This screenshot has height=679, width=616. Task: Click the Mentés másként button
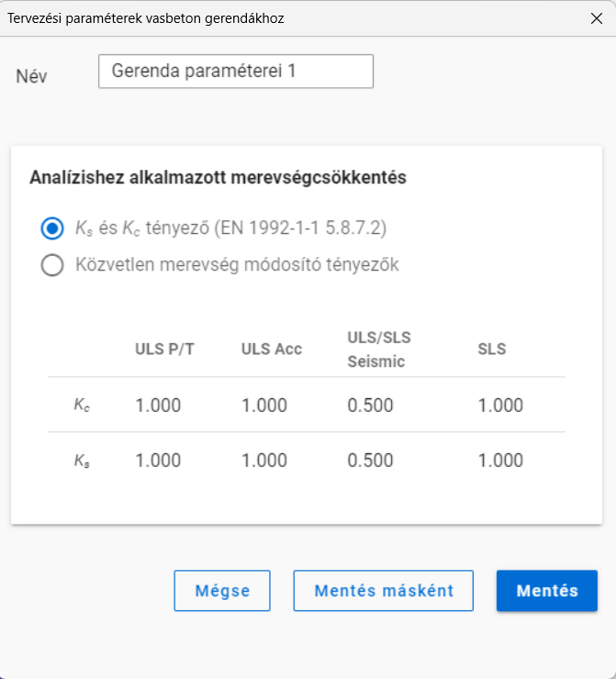pyautogui.click(x=384, y=591)
